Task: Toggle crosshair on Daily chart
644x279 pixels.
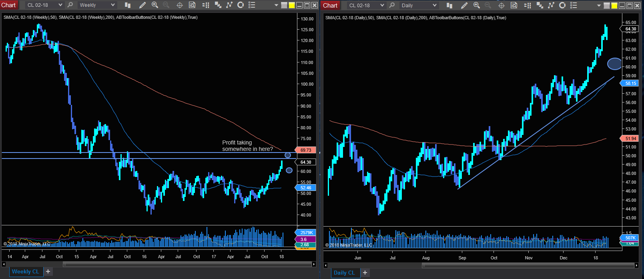Action: coord(502,5)
